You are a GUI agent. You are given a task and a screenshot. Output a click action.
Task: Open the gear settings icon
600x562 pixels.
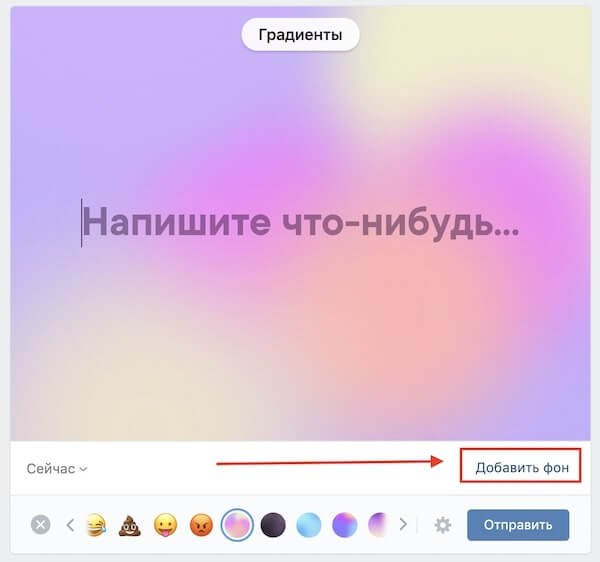tap(443, 525)
